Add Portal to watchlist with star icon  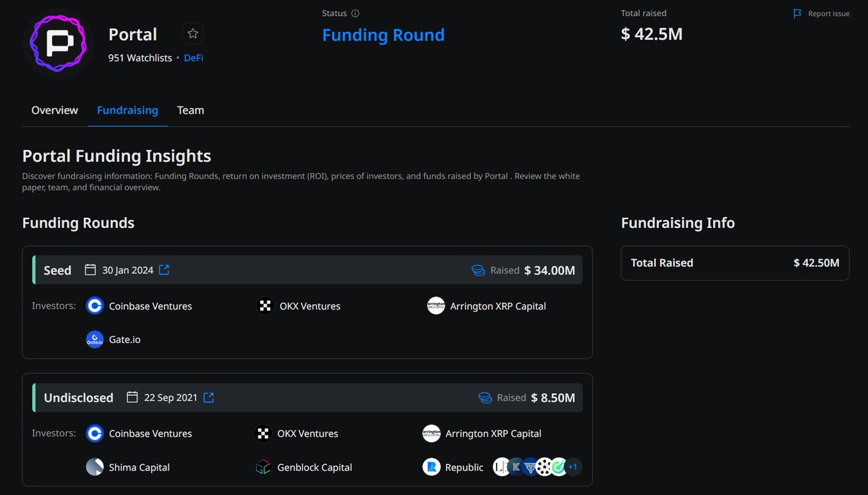click(x=192, y=33)
